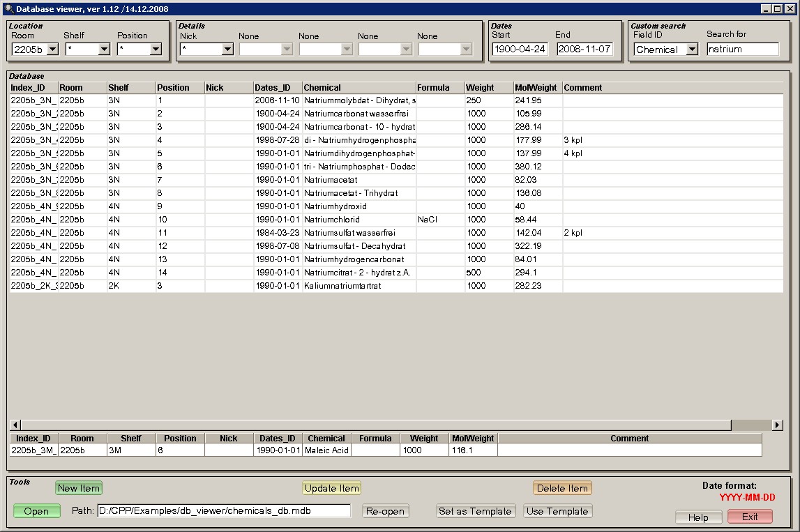Click the red Exit button
The width and height of the screenshot is (800, 532).
pos(750,517)
